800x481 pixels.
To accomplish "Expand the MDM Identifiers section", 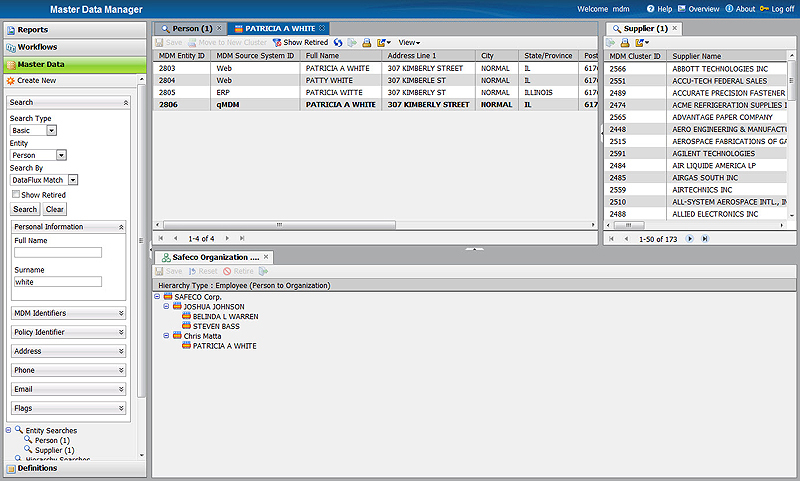I will pyautogui.click(x=121, y=313).
